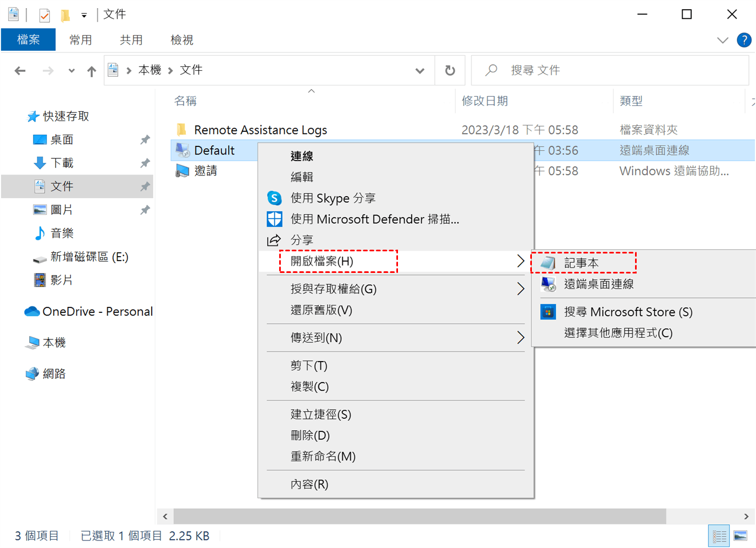Select 選擇其他應用程式(C) in the submenu
This screenshot has height=548, width=756.
coord(644,333)
